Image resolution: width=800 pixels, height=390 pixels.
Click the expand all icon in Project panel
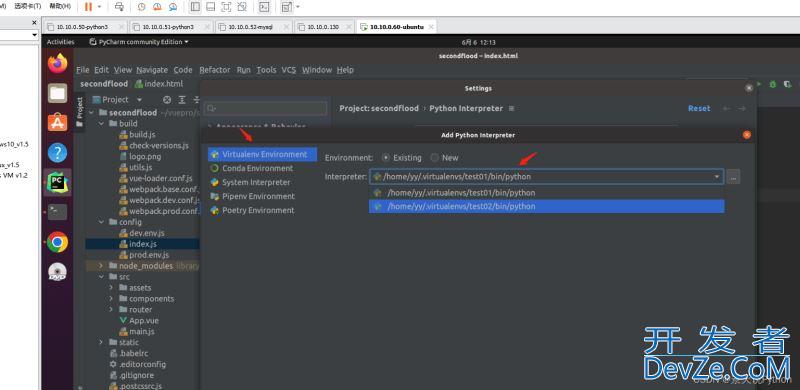coord(182,100)
